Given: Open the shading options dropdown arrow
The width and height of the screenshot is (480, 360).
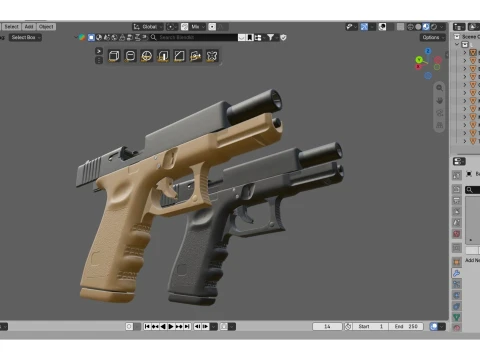Looking at the screenshot, I should tap(442, 27).
